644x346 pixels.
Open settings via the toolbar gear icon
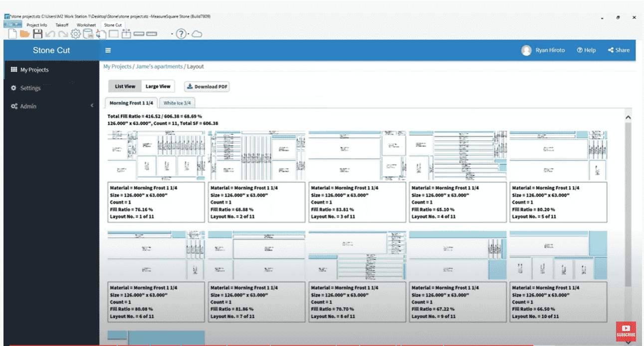(x=75, y=34)
